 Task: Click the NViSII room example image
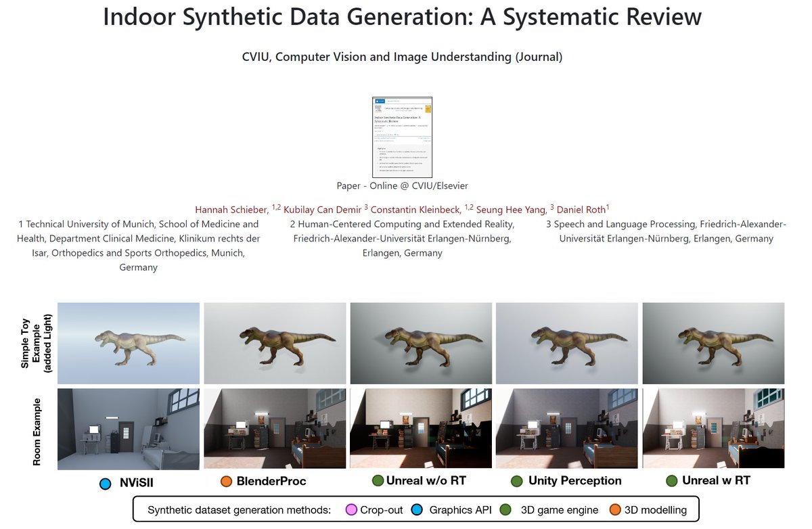[x=129, y=429]
